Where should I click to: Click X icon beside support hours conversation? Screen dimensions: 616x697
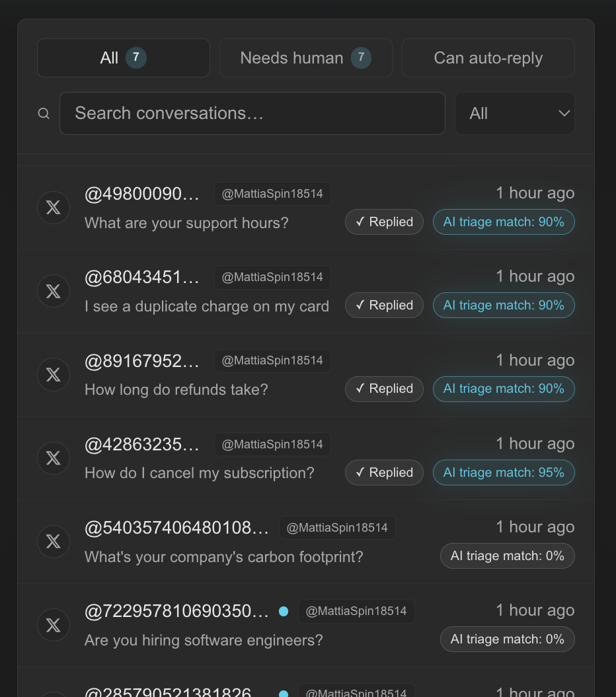54,208
